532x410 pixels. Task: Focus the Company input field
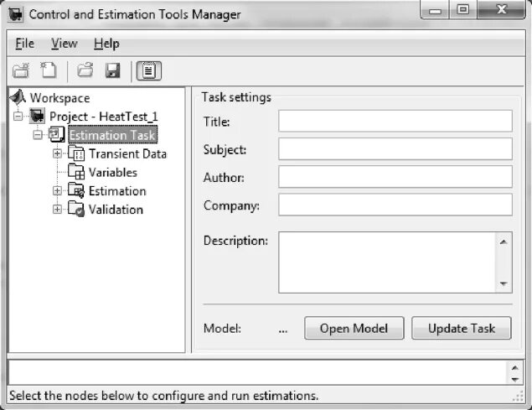(395, 205)
